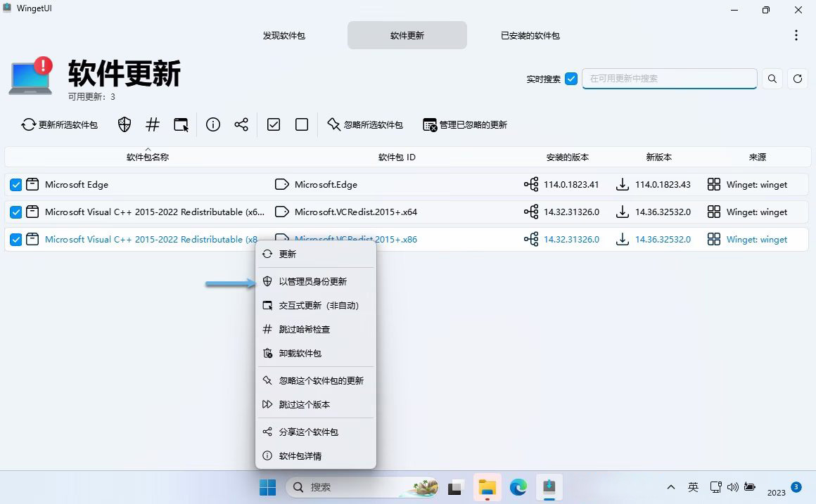Viewport: 816px width, 504px height.
Task: Toggle the 实时搜索 checkbox
Action: pyautogui.click(x=571, y=79)
